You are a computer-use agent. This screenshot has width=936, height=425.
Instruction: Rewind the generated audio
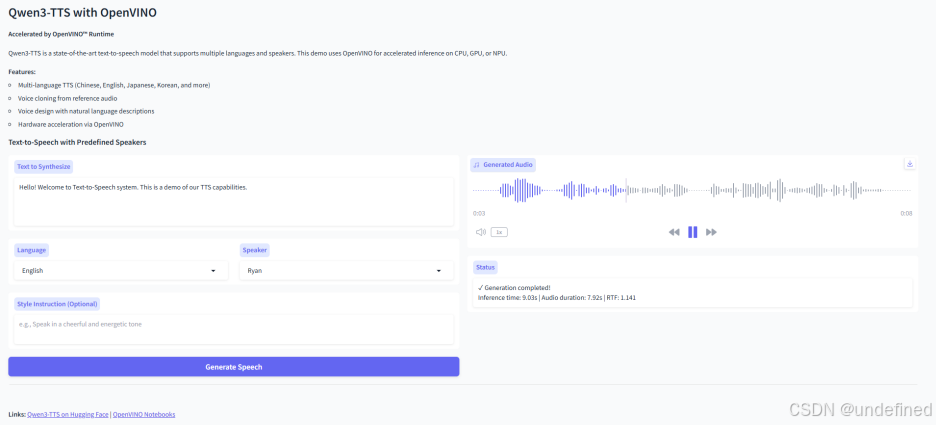tap(674, 232)
